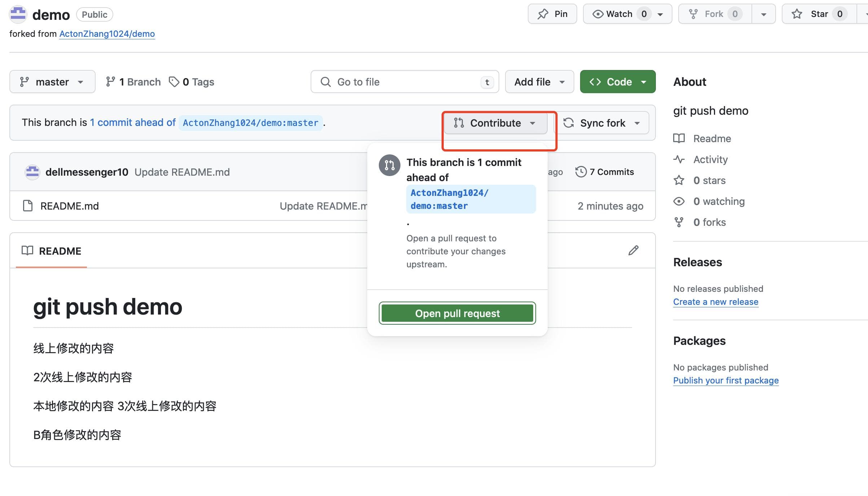The width and height of the screenshot is (868, 496).
Task: Click Create a new release link
Action: 716,302
